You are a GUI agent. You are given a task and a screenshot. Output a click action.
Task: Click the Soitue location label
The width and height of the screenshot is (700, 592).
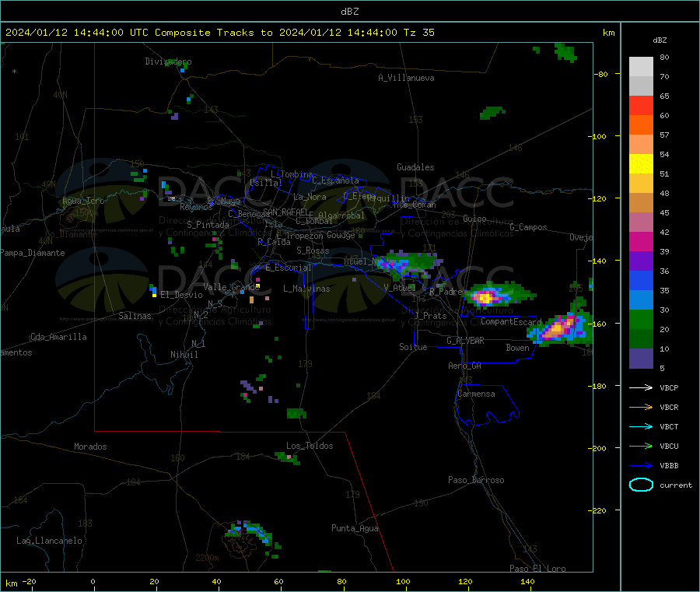[413, 347]
